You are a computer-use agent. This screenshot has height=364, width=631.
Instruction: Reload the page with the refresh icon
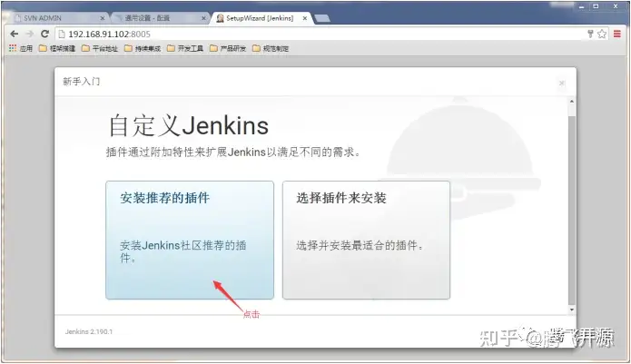coord(44,34)
